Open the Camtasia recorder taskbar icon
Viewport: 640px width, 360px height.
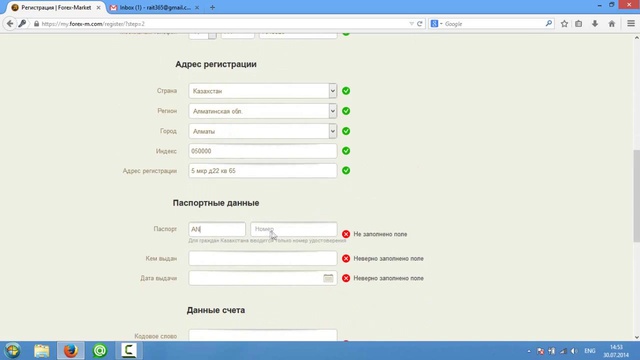[129, 351]
